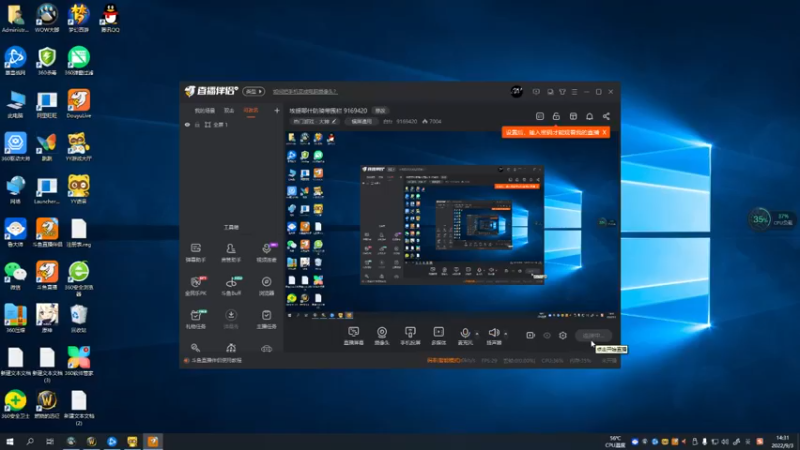Add a new scene with plus button

(277, 110)
